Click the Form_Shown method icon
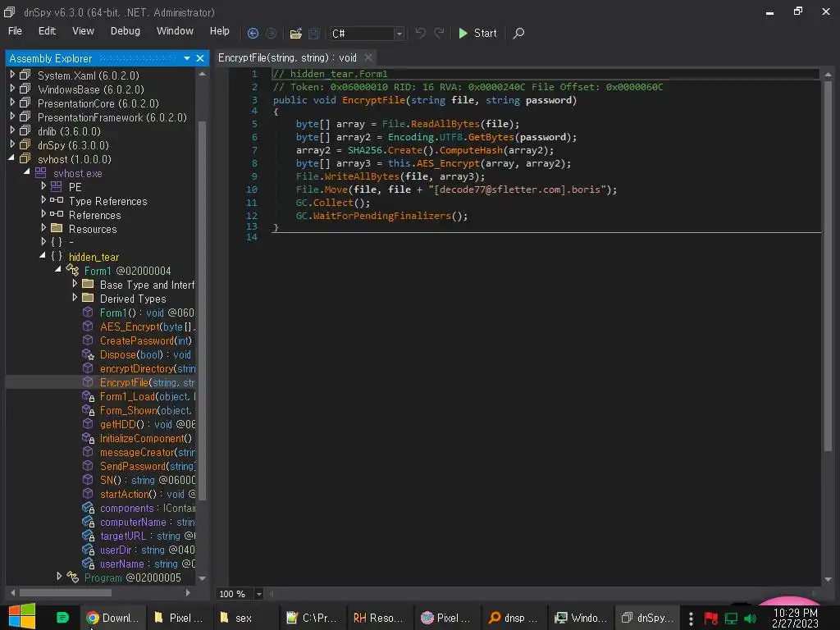The width and height of the screenshot is (840, 630). tap(88, 410)
